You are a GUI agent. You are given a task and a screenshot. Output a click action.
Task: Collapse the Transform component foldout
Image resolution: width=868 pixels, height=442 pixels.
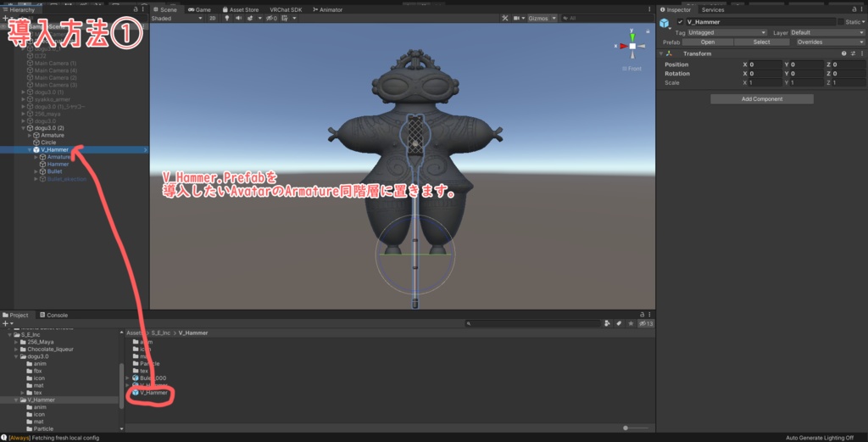(x=661, y=53)
